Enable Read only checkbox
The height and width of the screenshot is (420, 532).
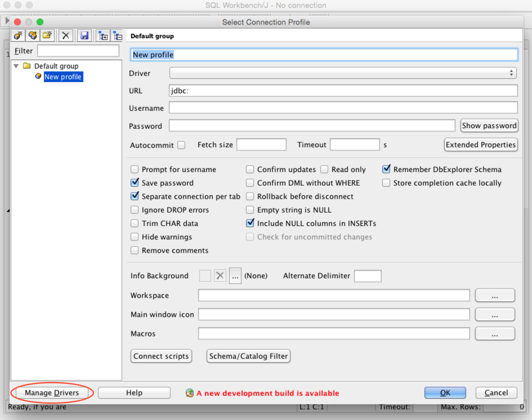coord(324,169)
